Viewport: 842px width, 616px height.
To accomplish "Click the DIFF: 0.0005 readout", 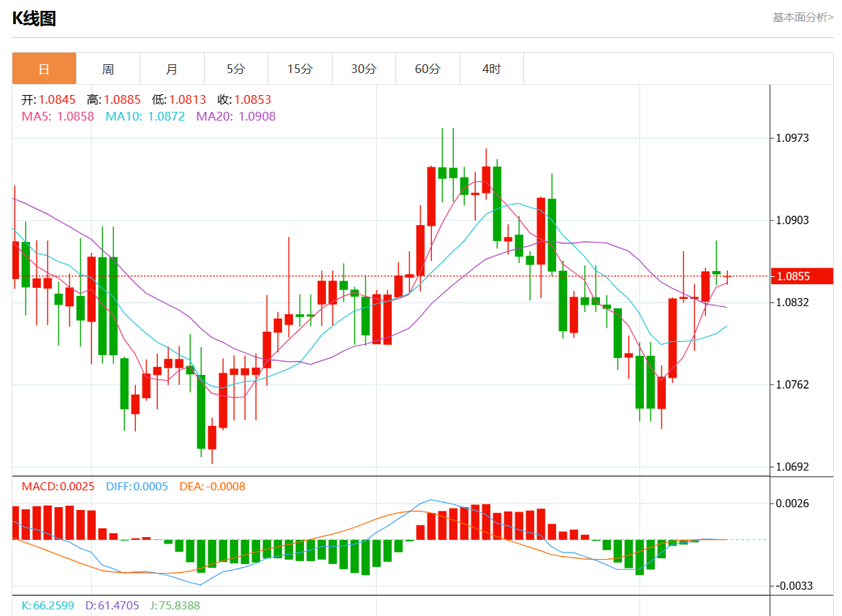I will [x=137, y=487].
